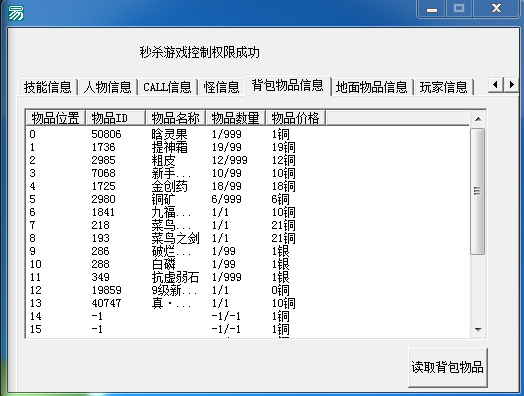Select item ID 7068

click(x=103, y=173)
